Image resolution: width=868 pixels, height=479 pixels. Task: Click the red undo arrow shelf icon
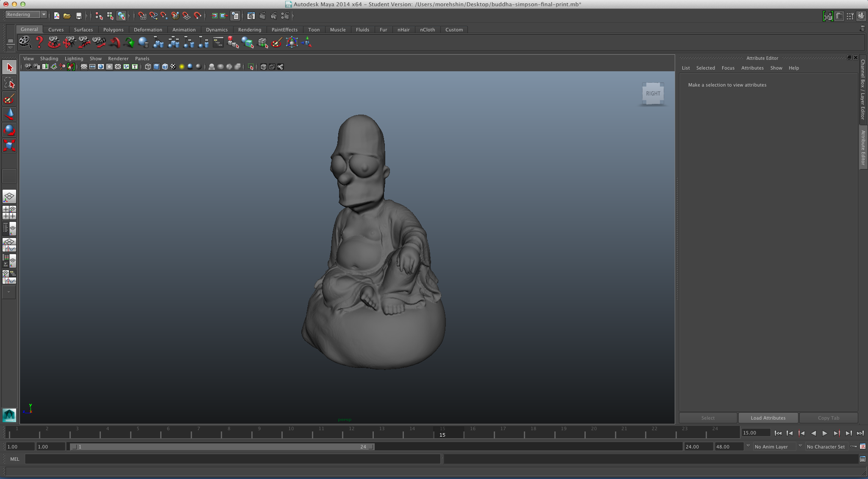click(114, 42)
